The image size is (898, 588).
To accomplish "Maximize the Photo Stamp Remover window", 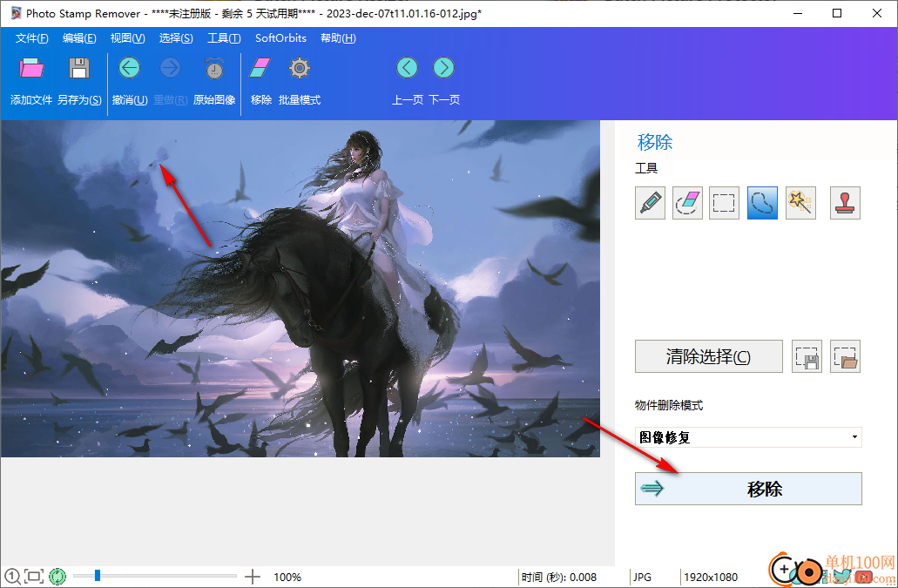I will pos(837,13).
